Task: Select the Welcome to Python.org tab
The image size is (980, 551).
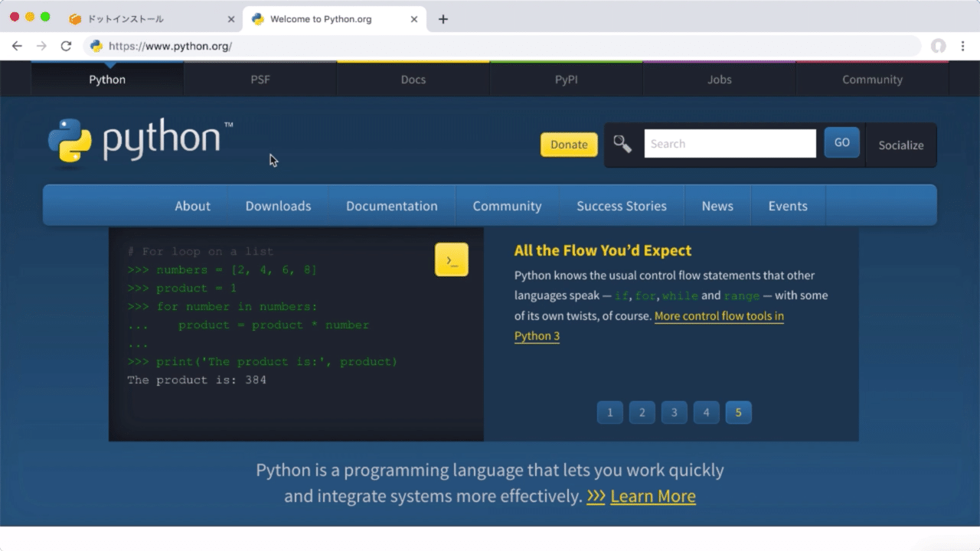Action: [334, 19]
